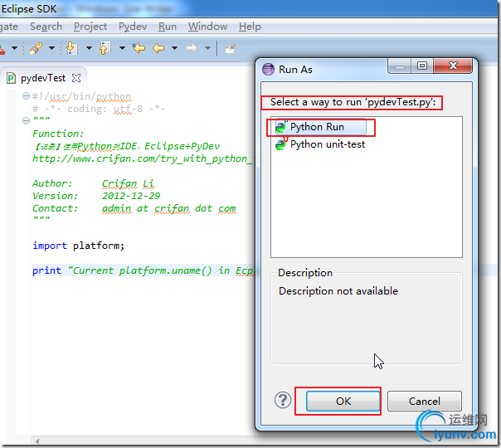
Task: Open the Help menu
Action: pos(250,27)
